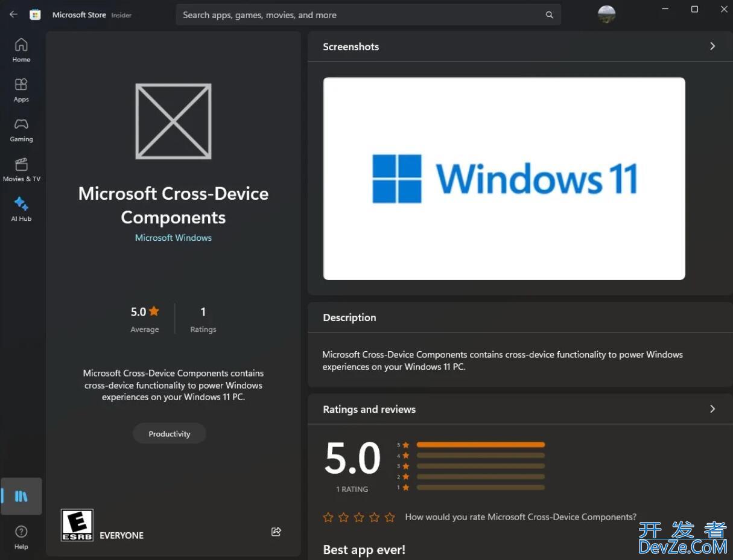Maximize the Microsoft Store window

pos(694,9)
